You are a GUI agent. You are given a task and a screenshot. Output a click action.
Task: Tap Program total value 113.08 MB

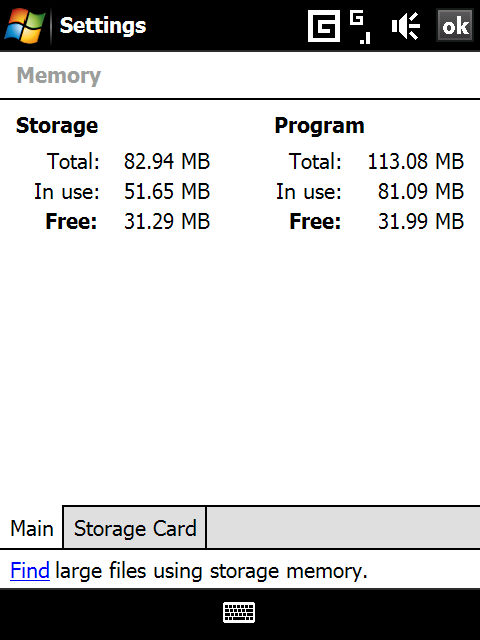point(416,161)
